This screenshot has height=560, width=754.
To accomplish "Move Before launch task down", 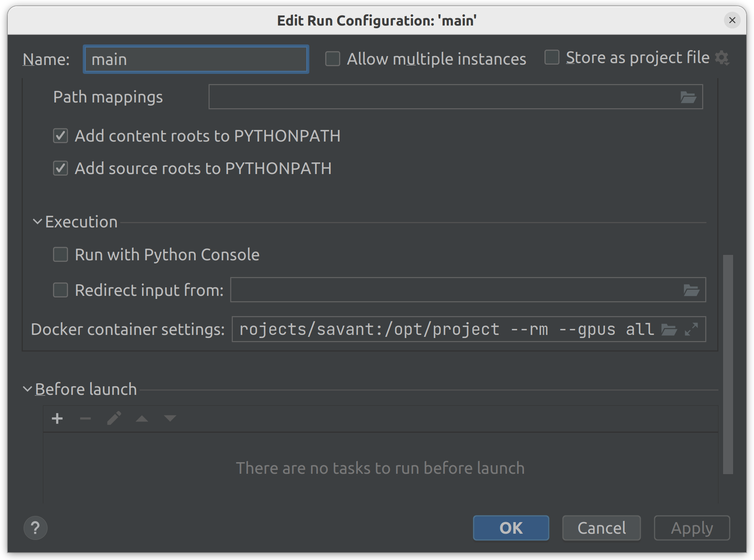I will pyautogui.click(x=169, y=418).
